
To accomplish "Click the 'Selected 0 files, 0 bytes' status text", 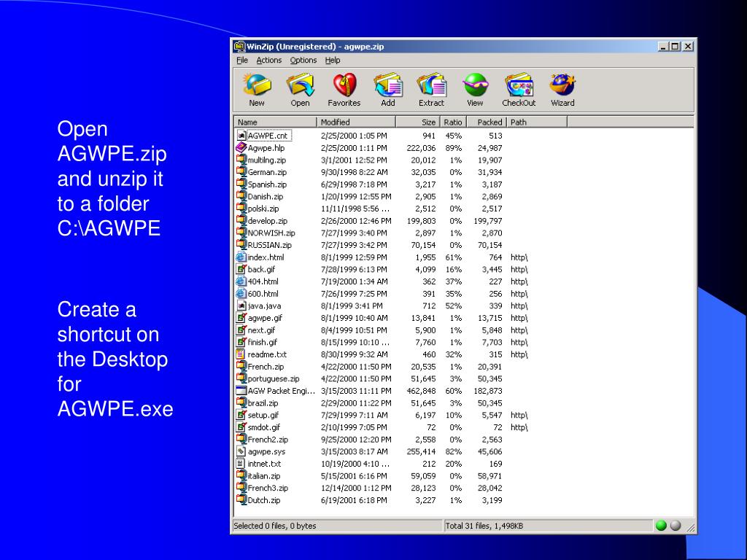I will click(x=275, y=526).
